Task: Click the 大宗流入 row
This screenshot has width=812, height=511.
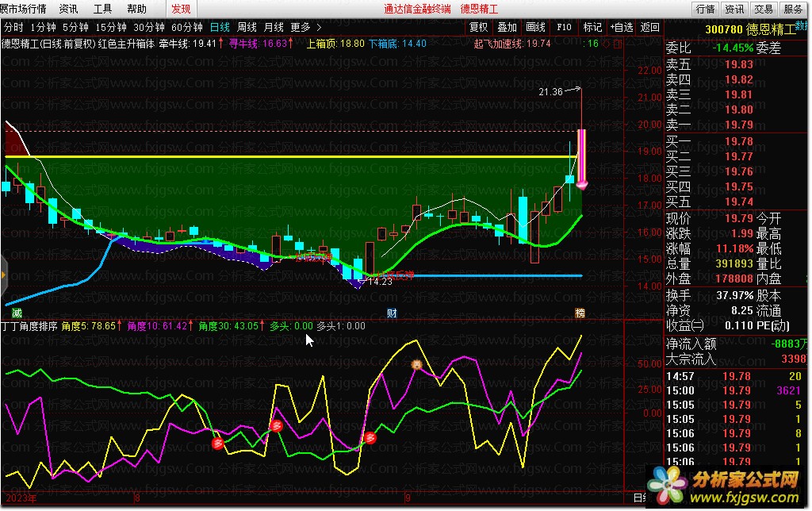Action: pyautogui.click(x=737, y=359)
